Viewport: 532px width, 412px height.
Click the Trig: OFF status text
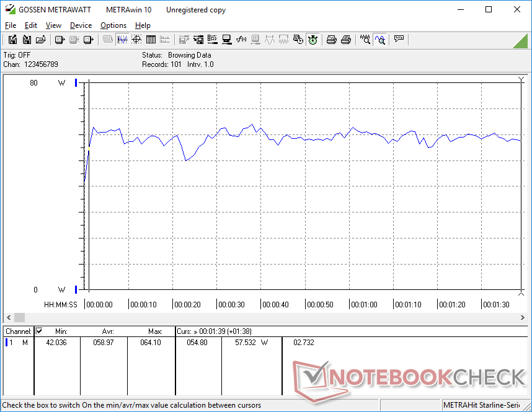[17, 55]
